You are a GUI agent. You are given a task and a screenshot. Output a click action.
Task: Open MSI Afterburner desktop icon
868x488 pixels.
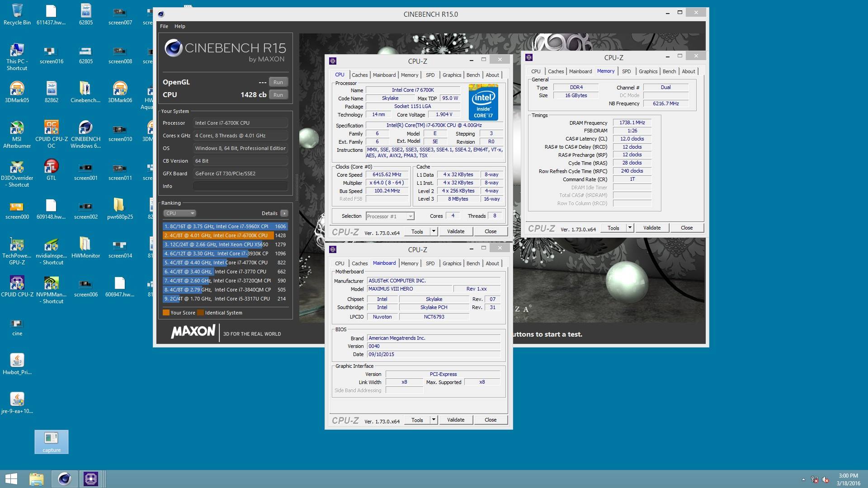click(17, 134)
